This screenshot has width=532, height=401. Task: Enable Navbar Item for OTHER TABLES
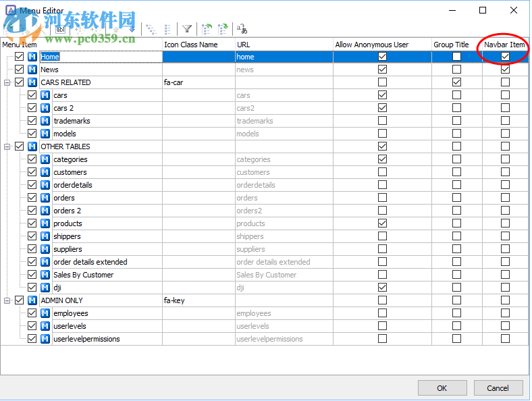tap(505, 146)
